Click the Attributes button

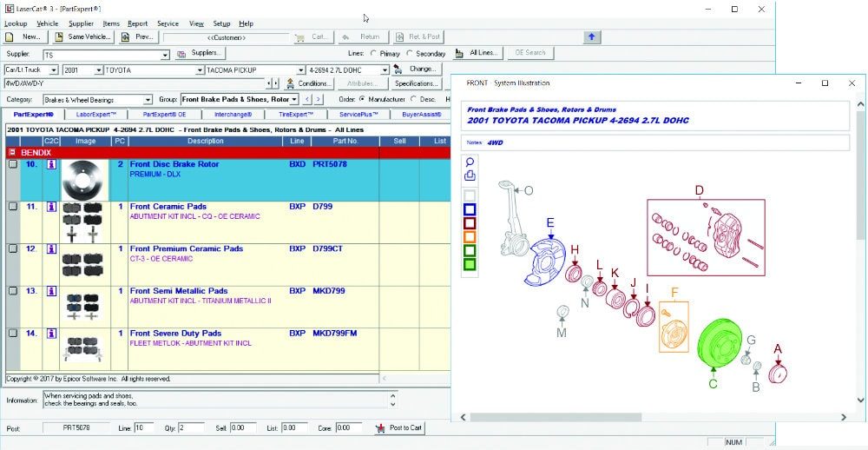pyautogui.click(x=363, y=83)
